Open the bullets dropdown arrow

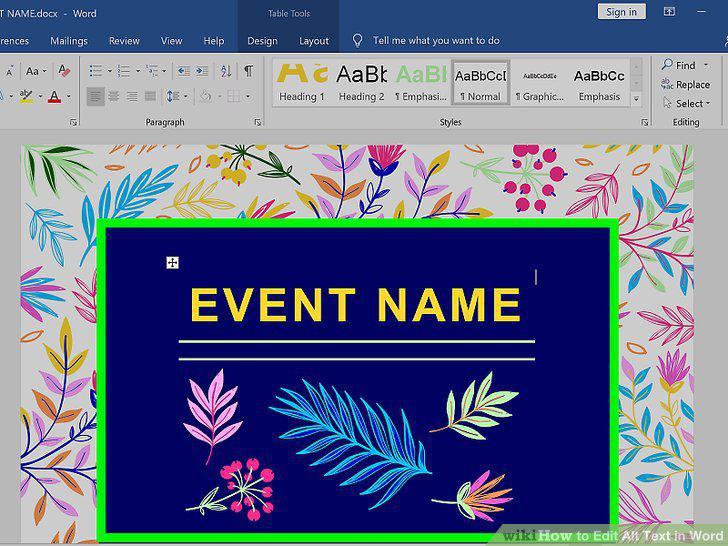(110, 71)
